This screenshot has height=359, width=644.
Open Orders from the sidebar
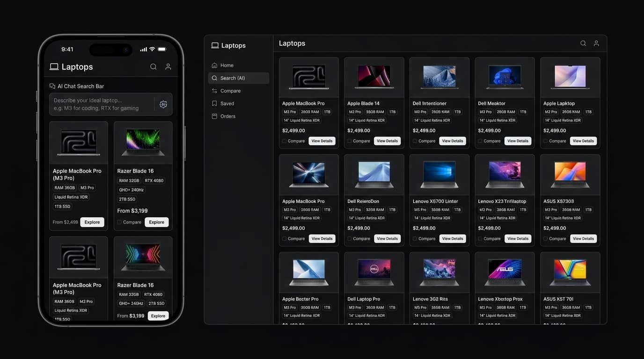[239, 116]
